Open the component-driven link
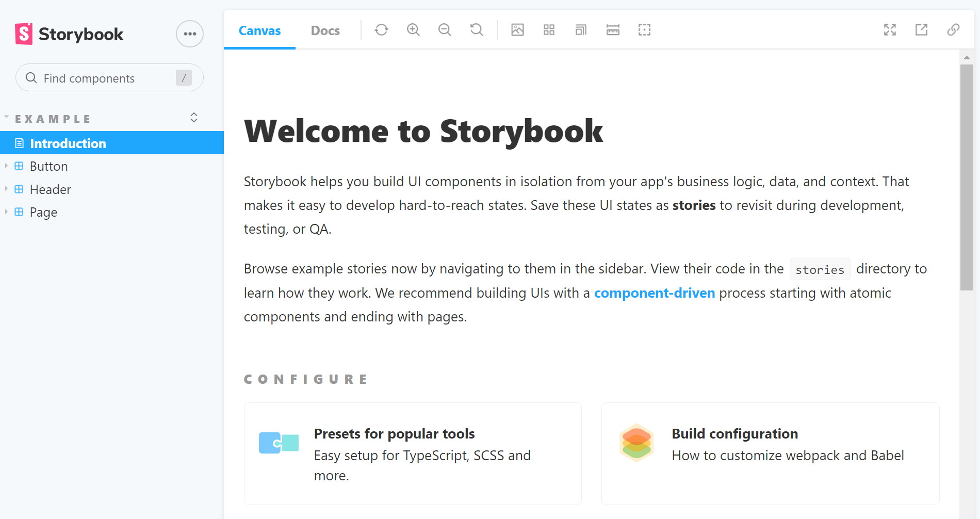The width and height of the screenshot is (980, 519). coord(655,293)
